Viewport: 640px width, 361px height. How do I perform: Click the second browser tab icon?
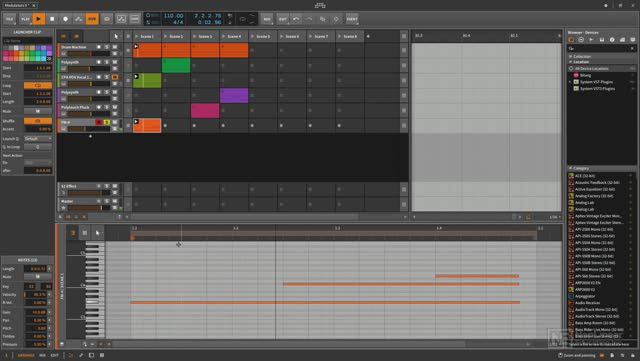581,40
